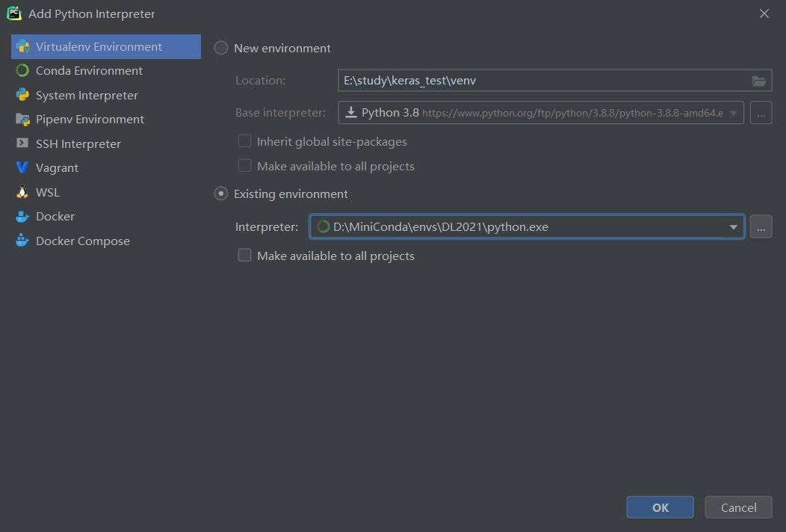The width and height of the screenshot is (786, 532).
Task: Click the folder browse icon in Location field
Action: tap(759, 81)
